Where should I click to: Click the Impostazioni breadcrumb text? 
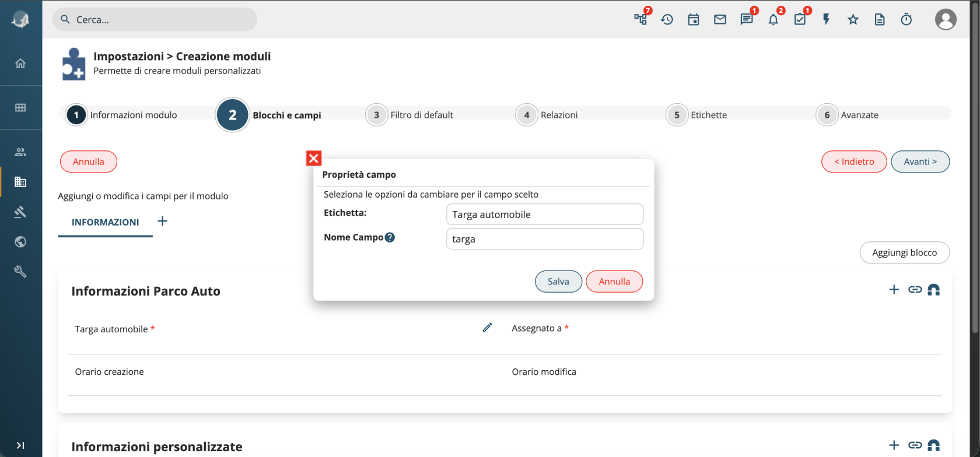[x=129, y=56]
